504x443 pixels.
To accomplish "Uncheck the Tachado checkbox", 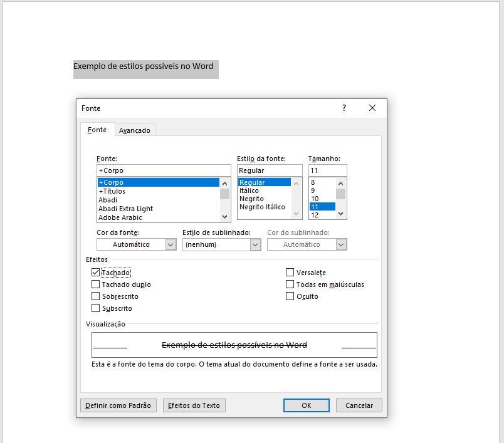I will pos(95,273).
